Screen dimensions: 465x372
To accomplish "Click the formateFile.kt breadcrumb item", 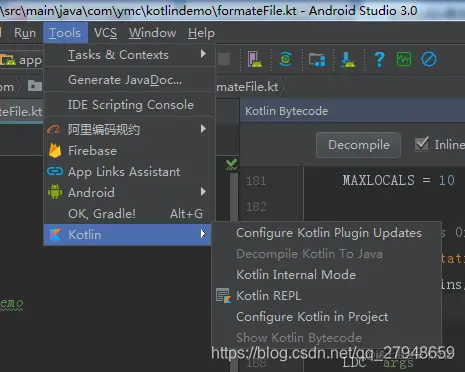I will [247, 87].
